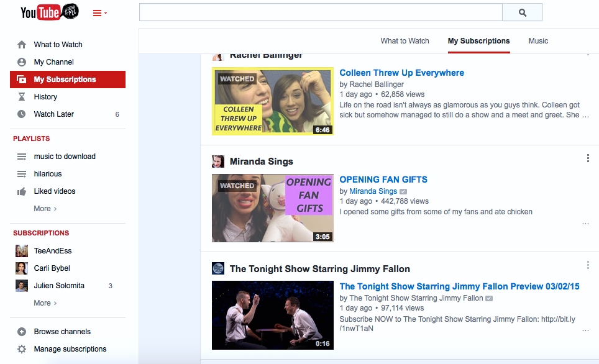This screenshot has width=599, height=364.
Task: Click the History hourglass icon
Action: pyautogui.click(x=22, y=97)
